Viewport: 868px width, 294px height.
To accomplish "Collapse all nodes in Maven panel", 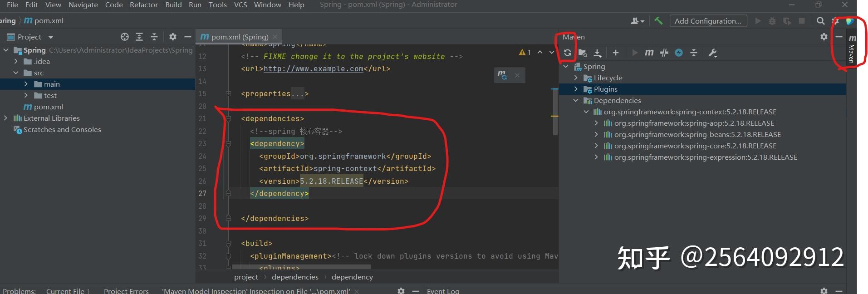I will coord(693,53).
